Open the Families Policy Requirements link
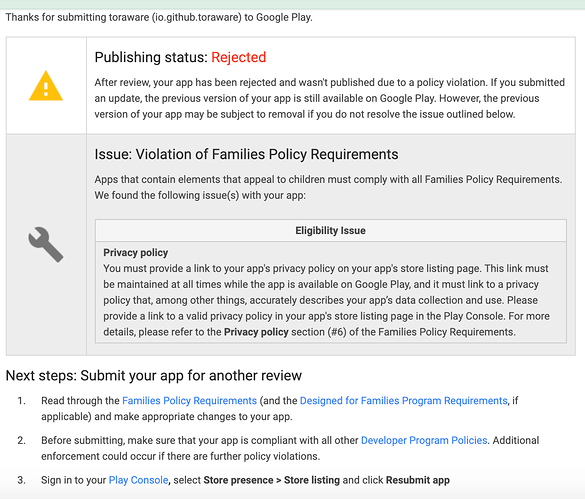 click(x=190, y=400)
